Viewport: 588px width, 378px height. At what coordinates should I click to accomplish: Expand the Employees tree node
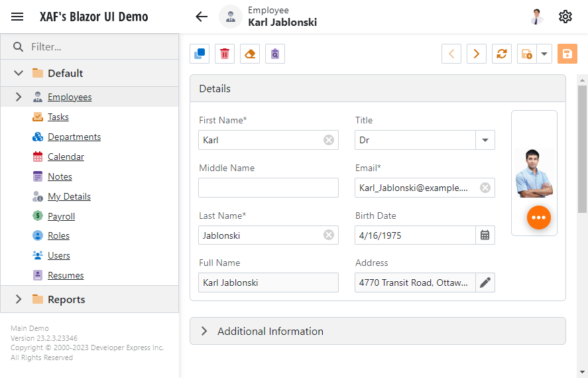tap(19, 97)
